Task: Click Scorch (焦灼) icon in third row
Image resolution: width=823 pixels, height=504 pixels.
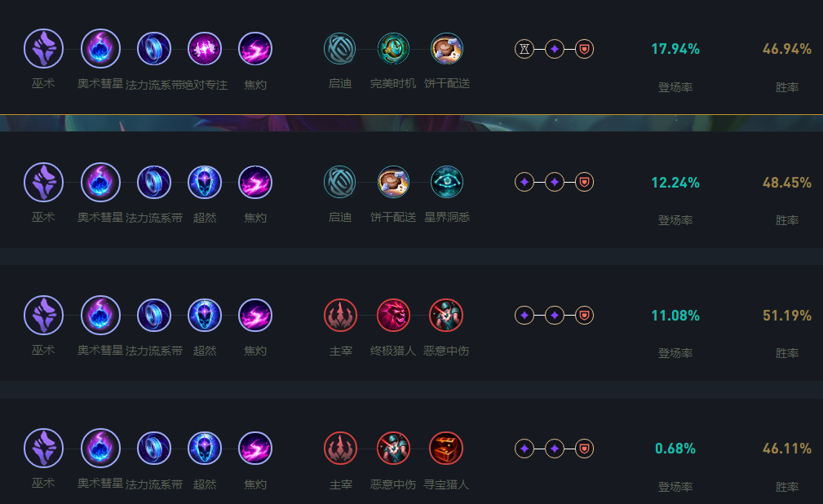Action: (255, 316)
